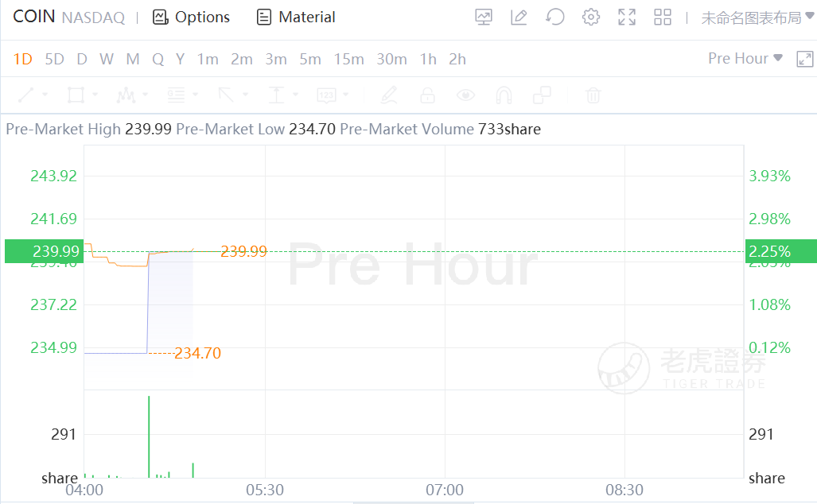This screenshot has width=817, height=504.
Task: Expand the line tool dropdown arrow
Action: (45, 95)
